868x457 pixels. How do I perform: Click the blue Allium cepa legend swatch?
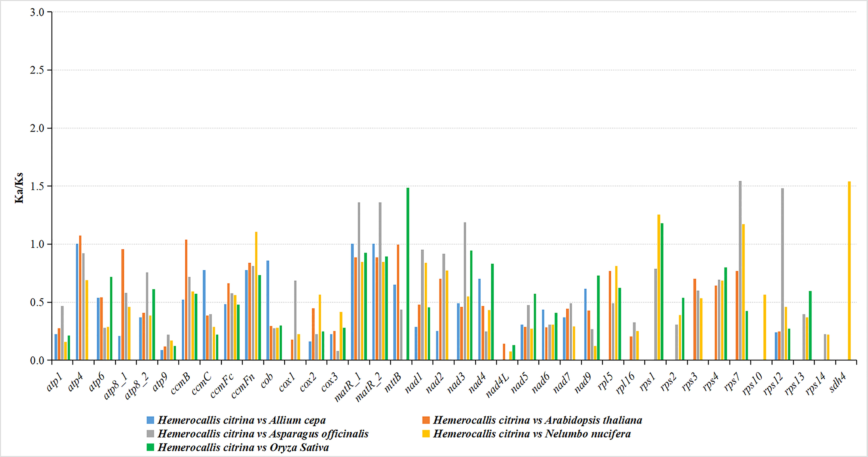[150, 420]
